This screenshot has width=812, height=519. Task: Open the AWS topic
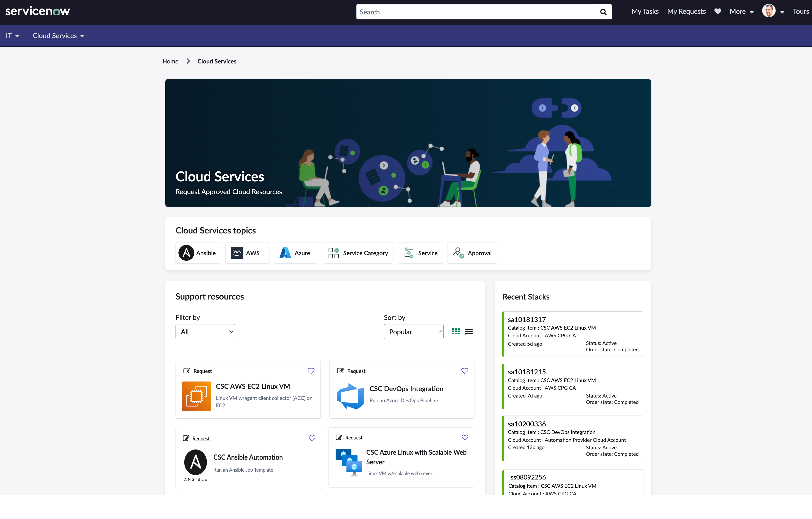pyautogui.click(x=247, y=253)
